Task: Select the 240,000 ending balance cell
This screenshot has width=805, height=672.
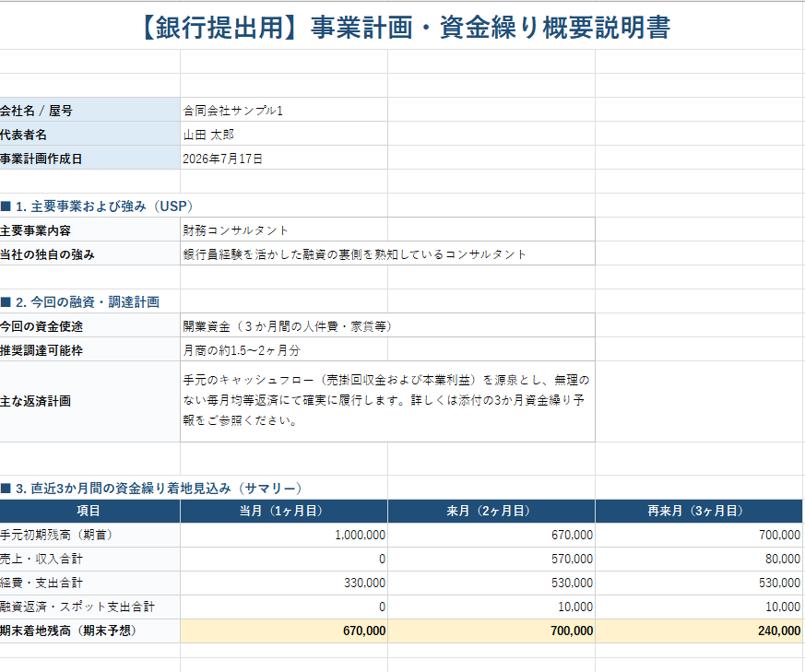Action: (x=699, y=631)
